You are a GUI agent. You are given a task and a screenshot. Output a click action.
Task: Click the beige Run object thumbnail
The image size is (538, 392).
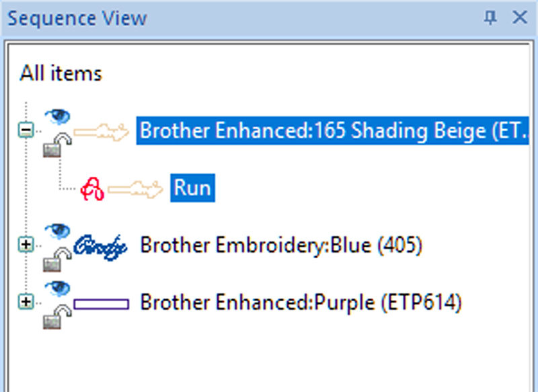click(x=134, y=189)
